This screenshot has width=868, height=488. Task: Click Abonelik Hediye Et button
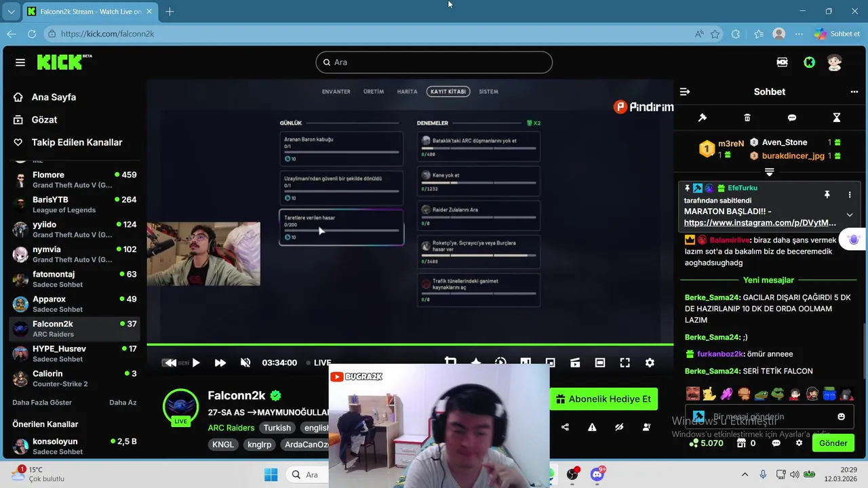[604, 399]
